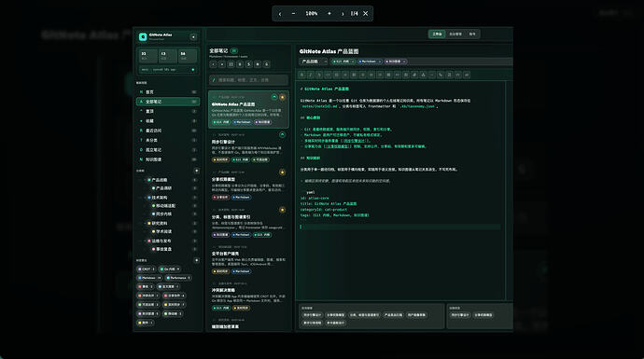Image resolution: width=644 pixels, height=359 pixels.
Task: Open 知识图谱 in the sidebar
Action: 168,159
